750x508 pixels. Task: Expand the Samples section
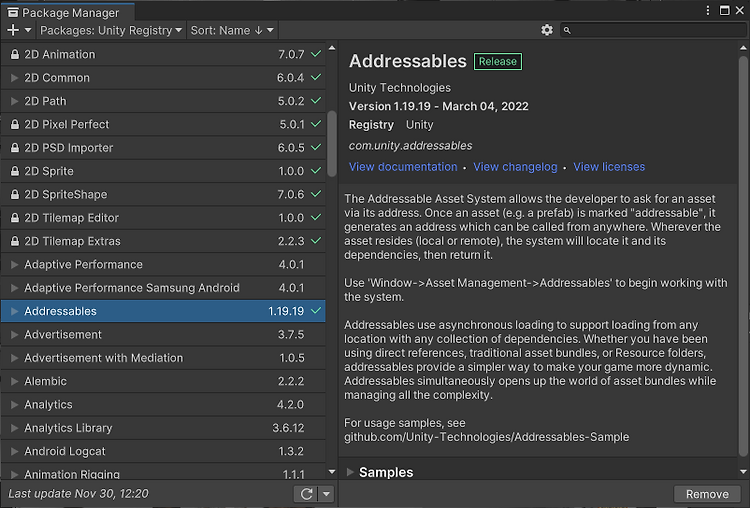[x=350, y=472]
